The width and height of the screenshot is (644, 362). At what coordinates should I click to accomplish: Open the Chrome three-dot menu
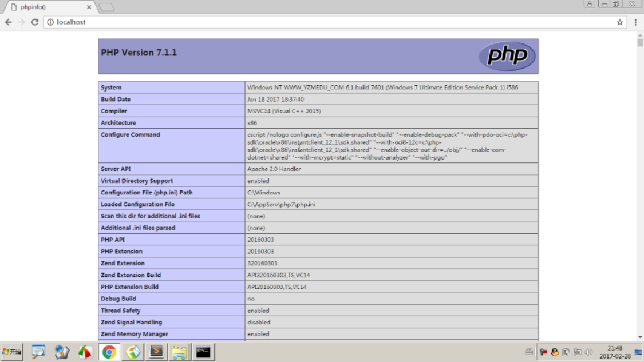coord(635,22)
